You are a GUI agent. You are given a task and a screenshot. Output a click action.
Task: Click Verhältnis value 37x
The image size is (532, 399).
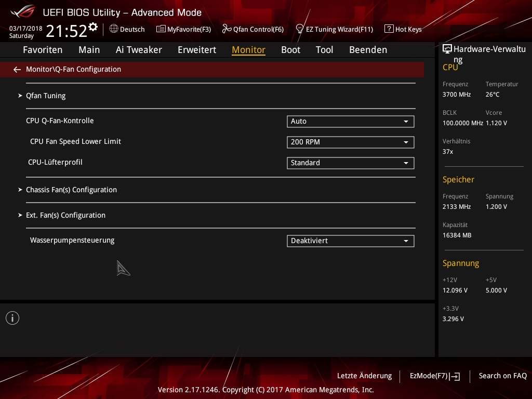click(x=448, y=152)
